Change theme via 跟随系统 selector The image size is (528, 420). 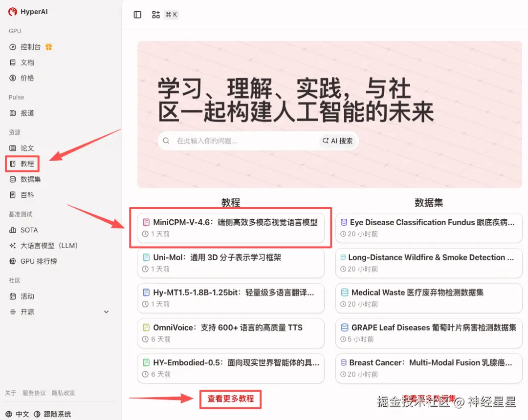pos(53,414)
